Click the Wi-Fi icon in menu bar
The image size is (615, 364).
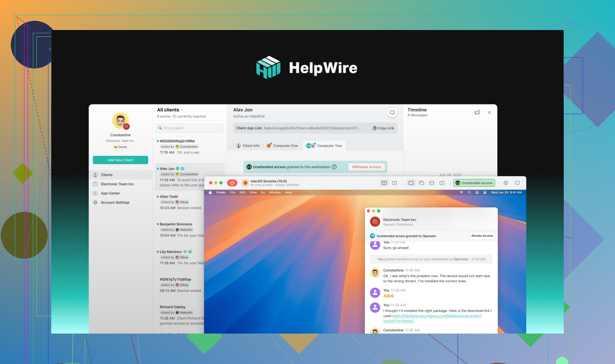click(461, 193)
